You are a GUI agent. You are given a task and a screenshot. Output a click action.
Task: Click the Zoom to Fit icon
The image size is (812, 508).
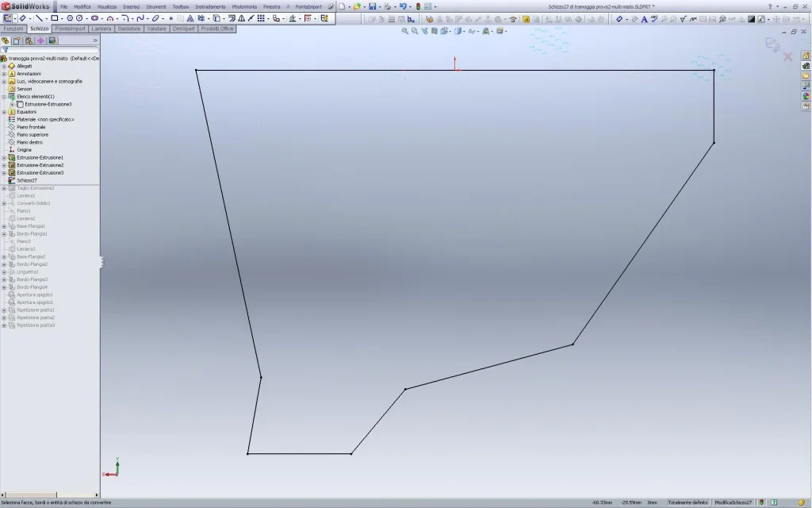404,31
